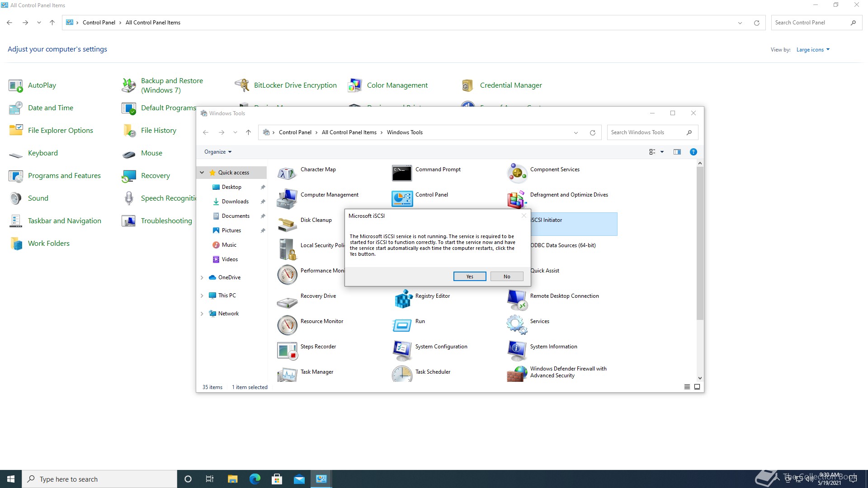Click taskbar search box
868x488 pixels.
[x=99, y=479]
